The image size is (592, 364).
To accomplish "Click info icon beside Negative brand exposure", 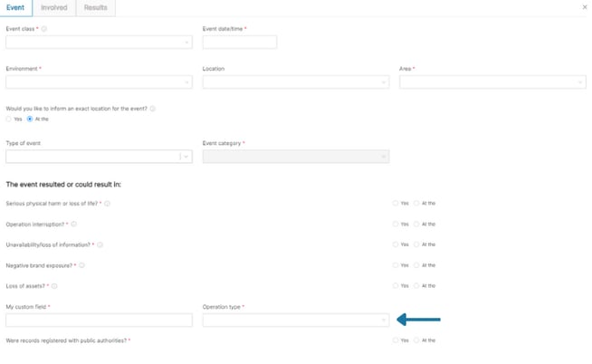I will 82,265.
